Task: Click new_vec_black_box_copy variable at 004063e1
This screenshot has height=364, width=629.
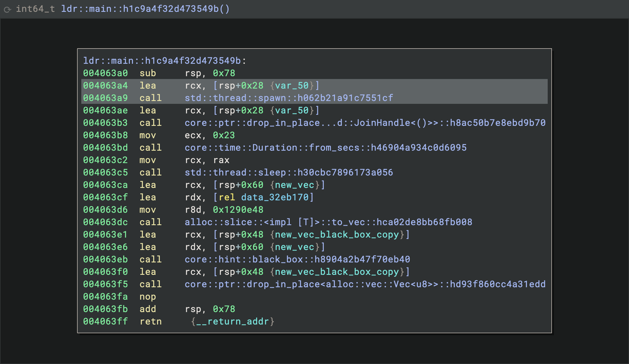Action: [337, 234]
